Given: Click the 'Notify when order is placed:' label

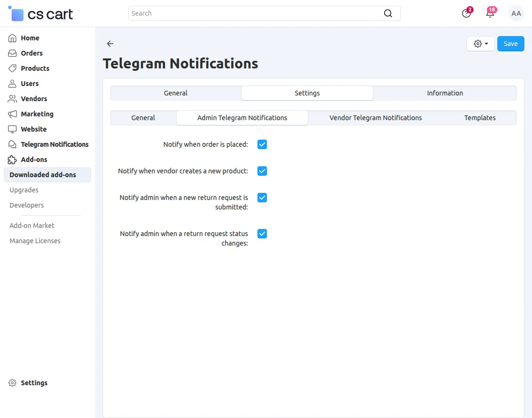Looking at the screenshot, I should 206,144.
